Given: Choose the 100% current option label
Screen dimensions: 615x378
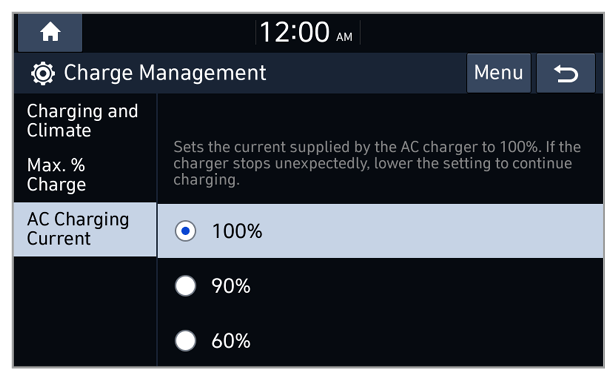Looking at the screenshot, I should (x=237, y=231).
